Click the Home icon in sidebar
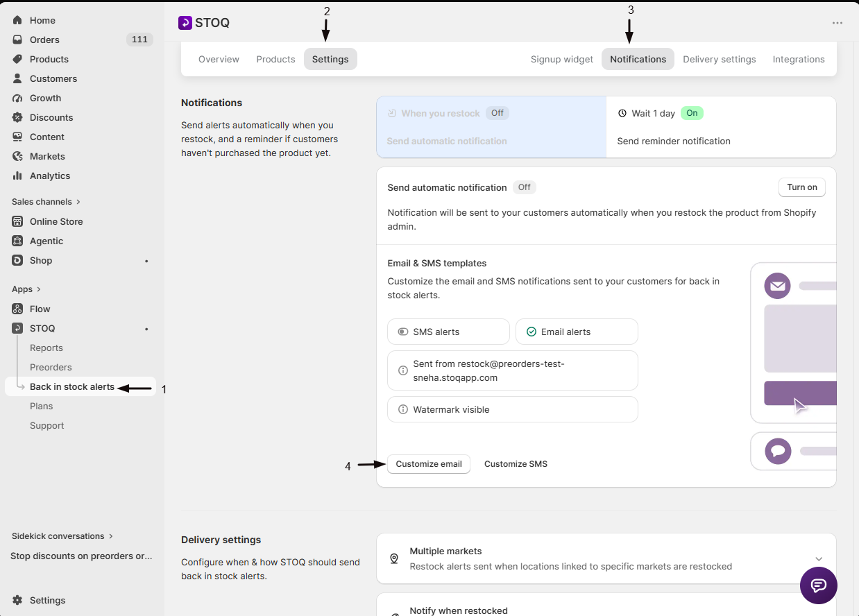Image resolution: width=859 pixels, height=616 pixels. pyautogui.click(x=17, y=20)
